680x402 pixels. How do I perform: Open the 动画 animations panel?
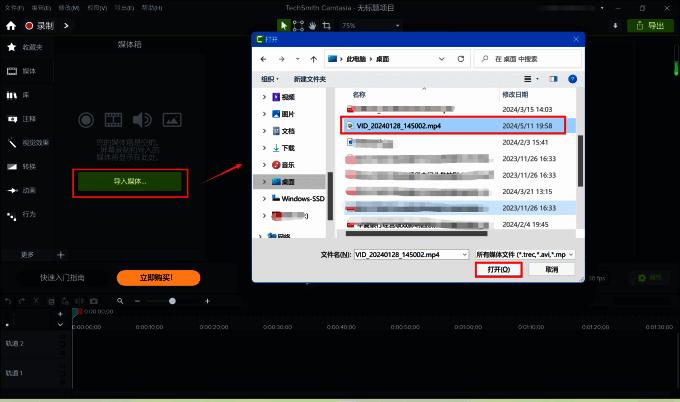click(25, 190)
